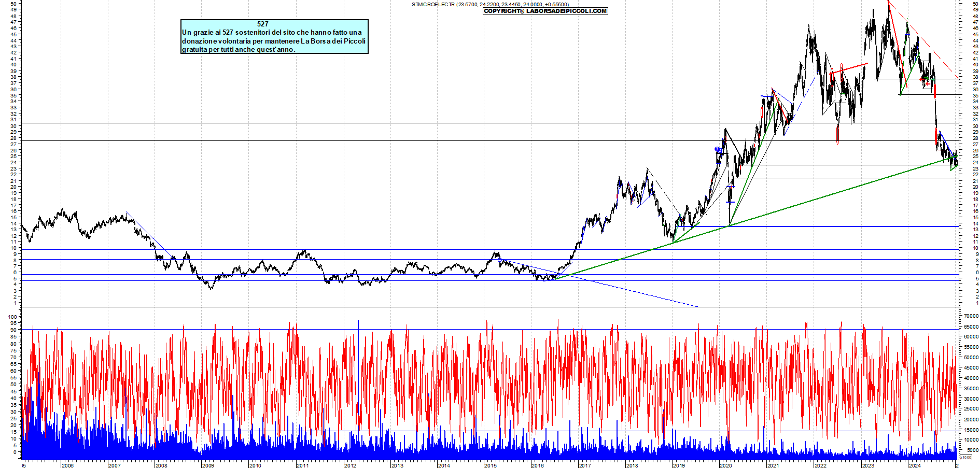Select the 2017 year label on time axis
The image size is (980, 468).
pyautogui.click(x=585, y=465)
